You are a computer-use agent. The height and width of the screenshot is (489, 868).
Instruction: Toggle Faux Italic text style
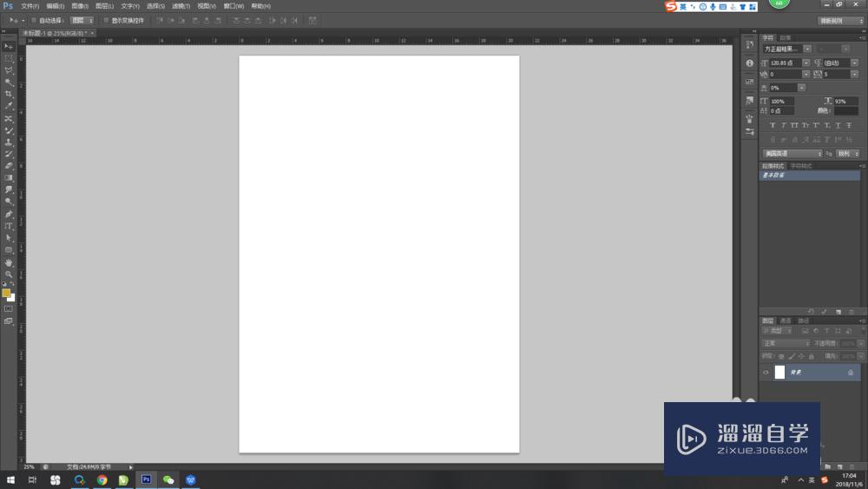point(783,125)
